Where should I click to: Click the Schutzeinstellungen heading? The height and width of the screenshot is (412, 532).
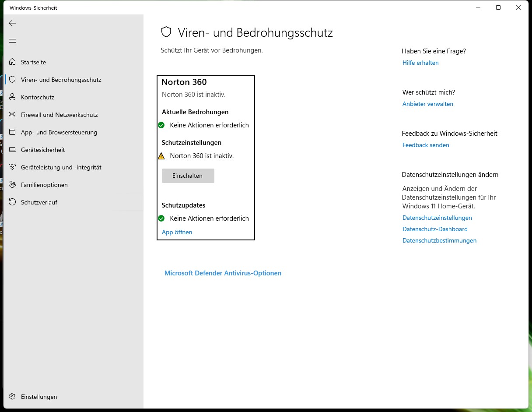coord(192,143)
